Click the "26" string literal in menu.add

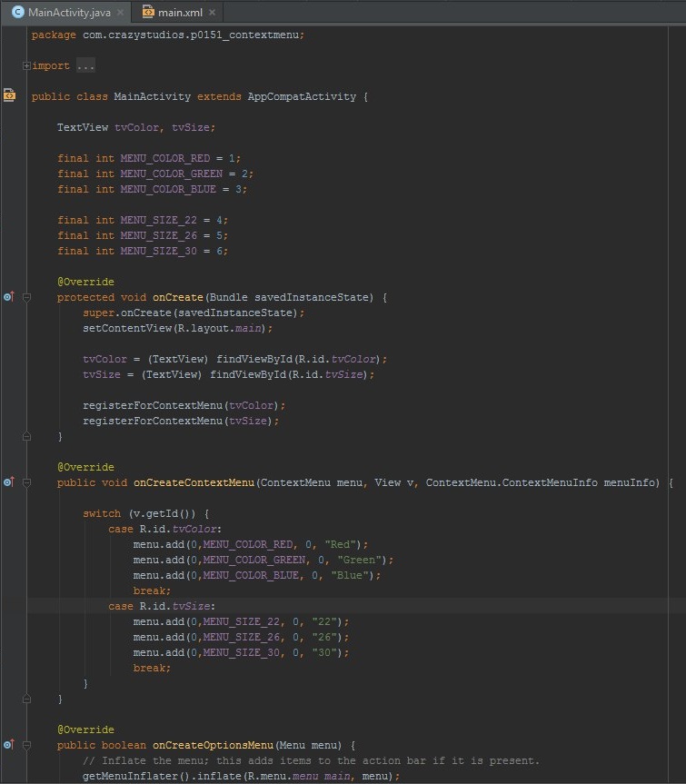[324, 637]
